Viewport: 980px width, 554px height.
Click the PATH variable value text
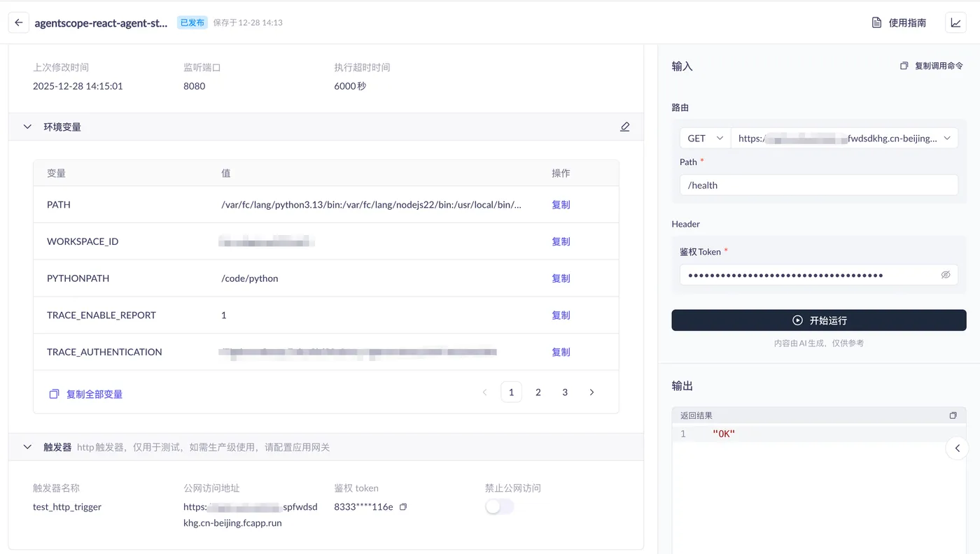click(372, 205)
